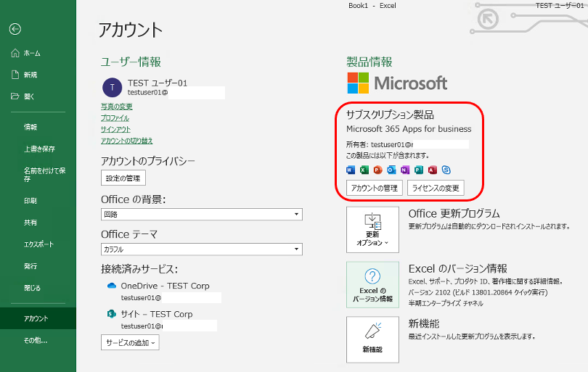Image resolution: width=588 pixels, height=372 pixels.
Task: Click the Word app icon
Action: click(351, 170)
